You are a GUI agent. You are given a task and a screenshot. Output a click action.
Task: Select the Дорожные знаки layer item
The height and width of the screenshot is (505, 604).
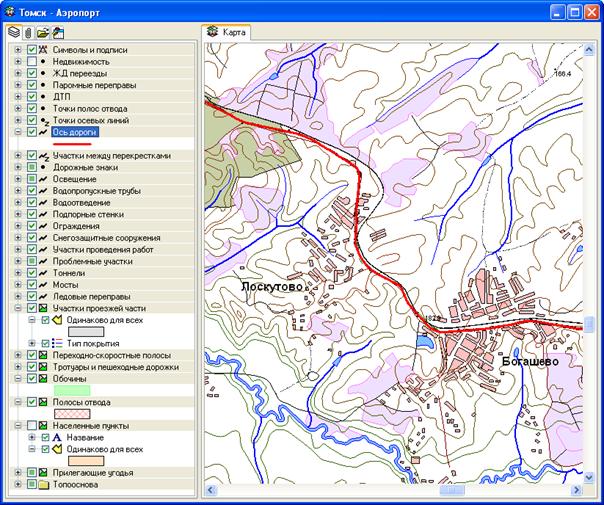click(x=85, y=167)
